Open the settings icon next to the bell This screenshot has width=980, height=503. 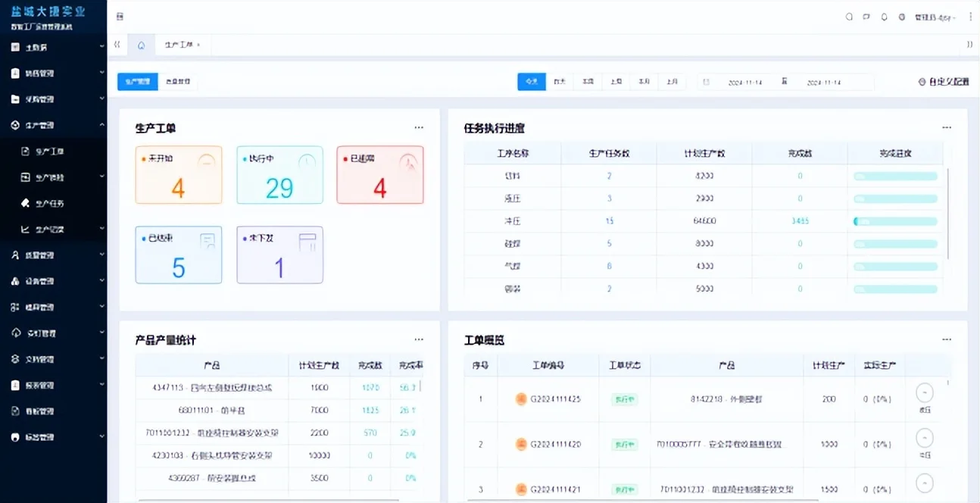point(901,16)
